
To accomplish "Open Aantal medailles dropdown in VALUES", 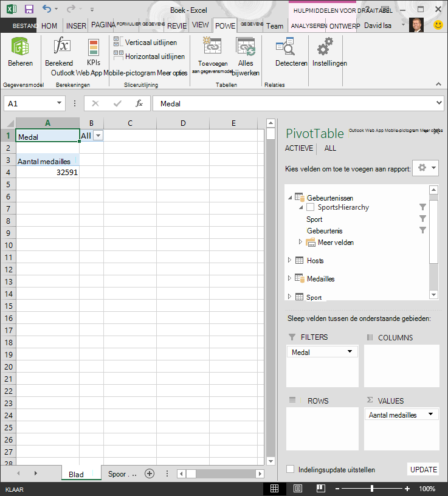I will point(430,414).
